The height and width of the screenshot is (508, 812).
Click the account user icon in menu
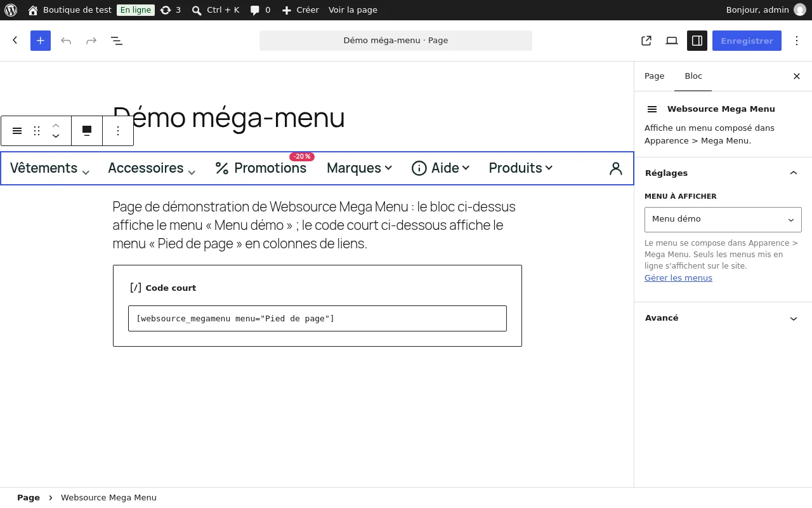click(x=616, y=168)
